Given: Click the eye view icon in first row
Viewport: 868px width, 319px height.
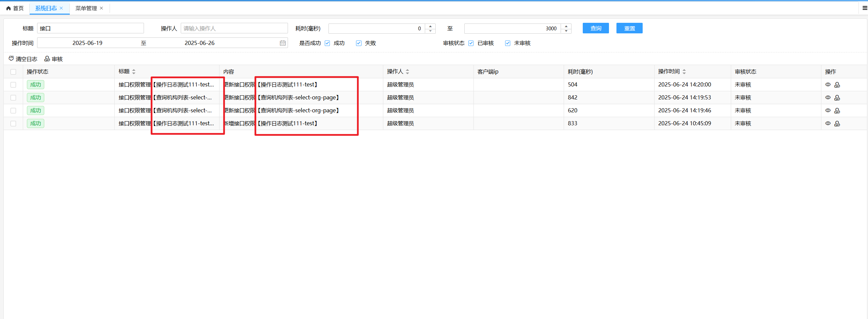Looking at the screenshot, I should tap(828, 85).
